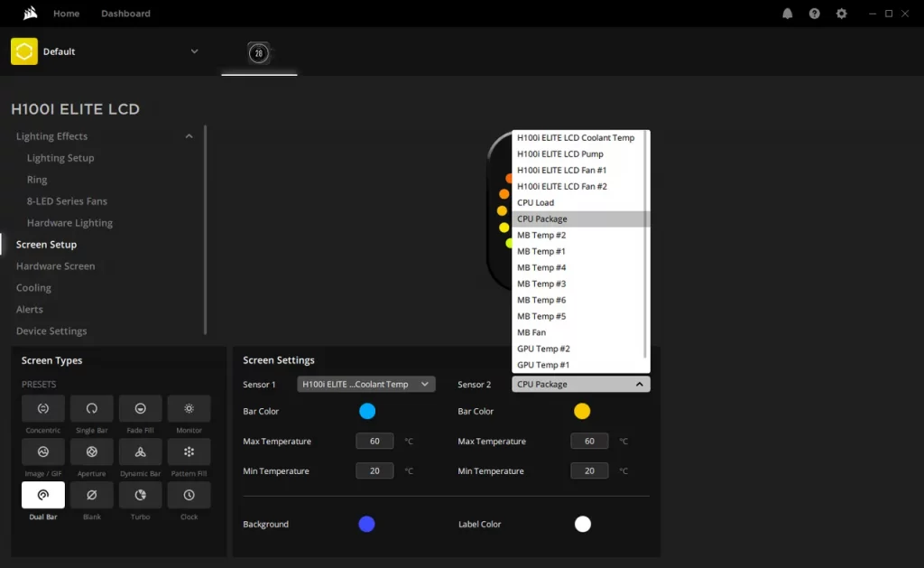924x568 pixels.
Task: Choose MB Fan from sensor list
Action: pyautogui.click(x=578, y=332)
